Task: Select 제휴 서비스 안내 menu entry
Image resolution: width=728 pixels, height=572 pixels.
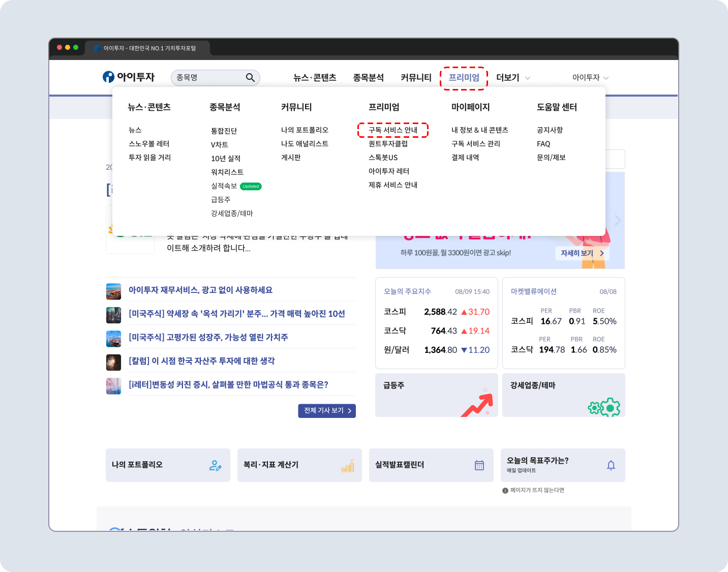Action: click(x=393, y=185)
